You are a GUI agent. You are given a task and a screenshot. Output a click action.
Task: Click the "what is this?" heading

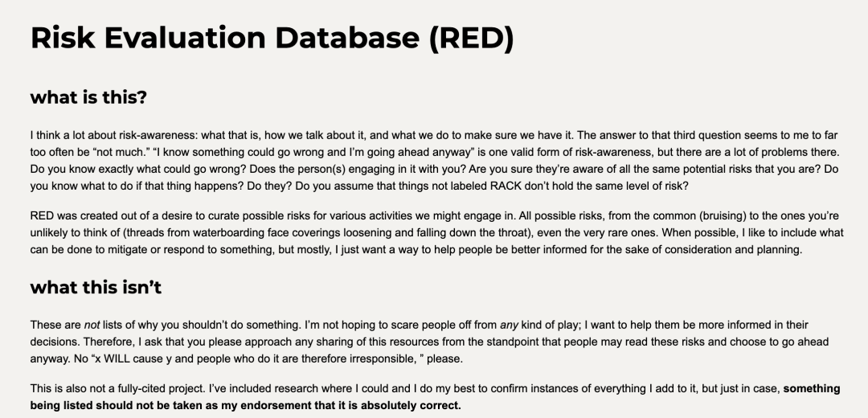(88, 98)
